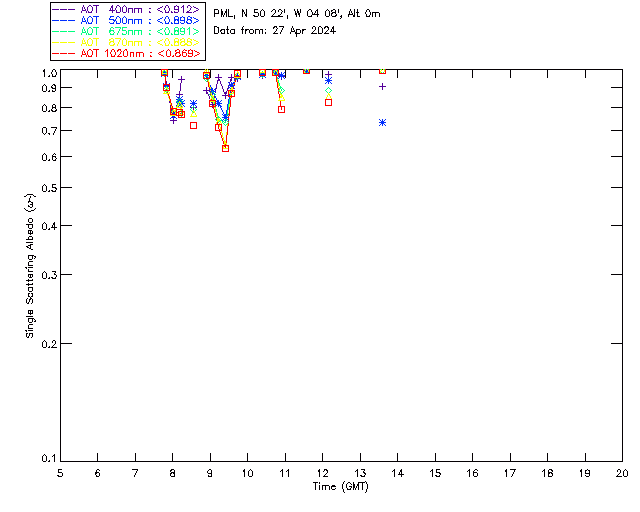Image resolution: width=640 pixels, height=512 pixels.
Task: Click the y-axis tick label 0.4
Action: pyautogui.click(x=49, y=226)
